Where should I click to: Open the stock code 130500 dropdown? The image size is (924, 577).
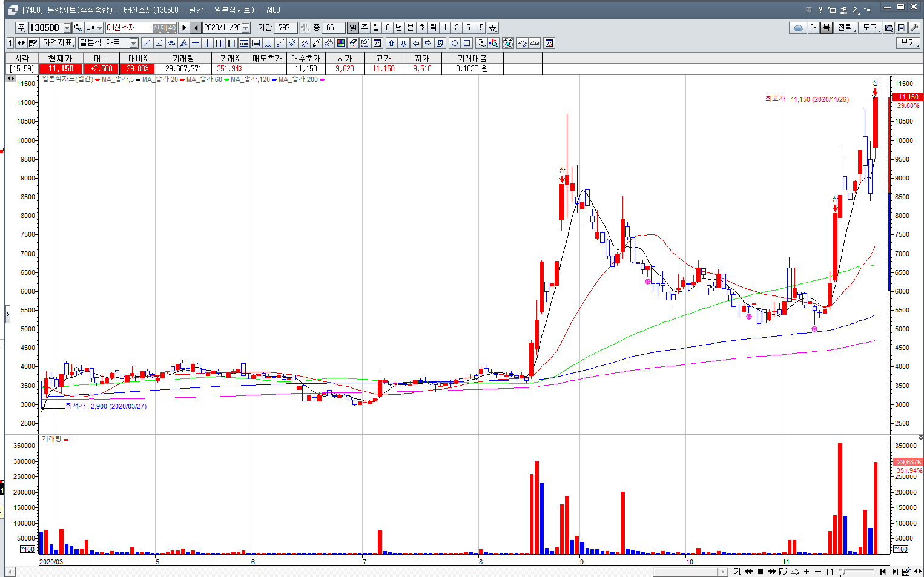(x=67, y=28)
